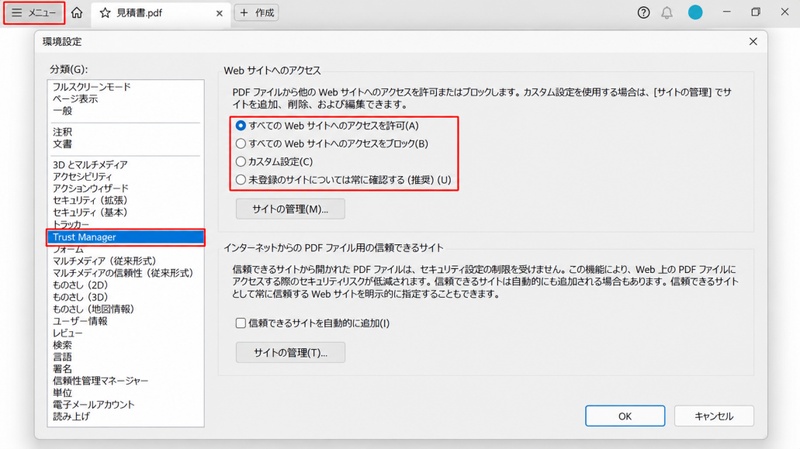Select 署名 category
Screen dimensions: 800x449
click(x=63, y=368)
